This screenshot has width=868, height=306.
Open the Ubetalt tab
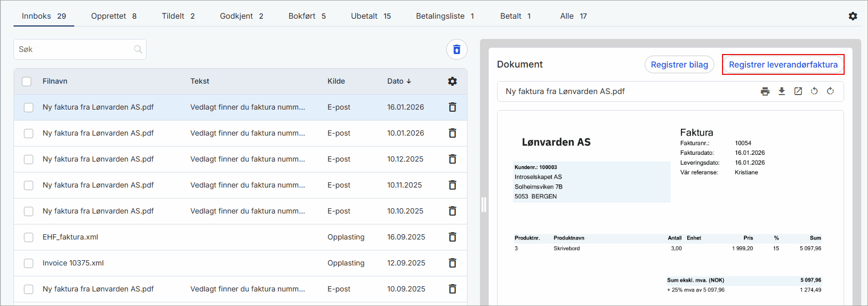click(370, 16)
